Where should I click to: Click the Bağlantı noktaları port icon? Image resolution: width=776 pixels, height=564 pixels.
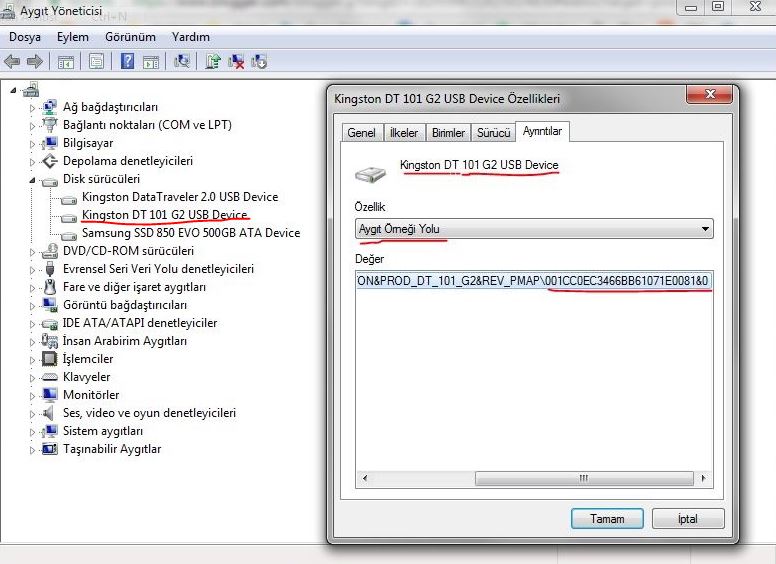49,125
